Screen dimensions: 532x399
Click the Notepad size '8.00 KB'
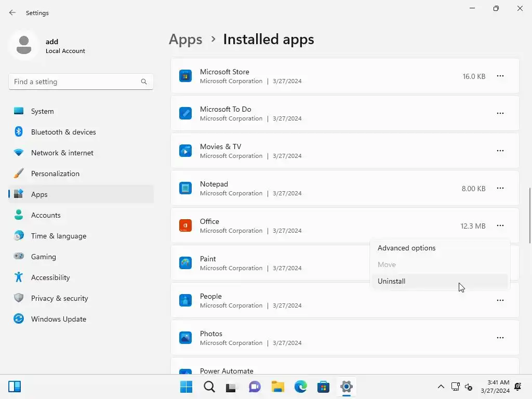[473, 189]
